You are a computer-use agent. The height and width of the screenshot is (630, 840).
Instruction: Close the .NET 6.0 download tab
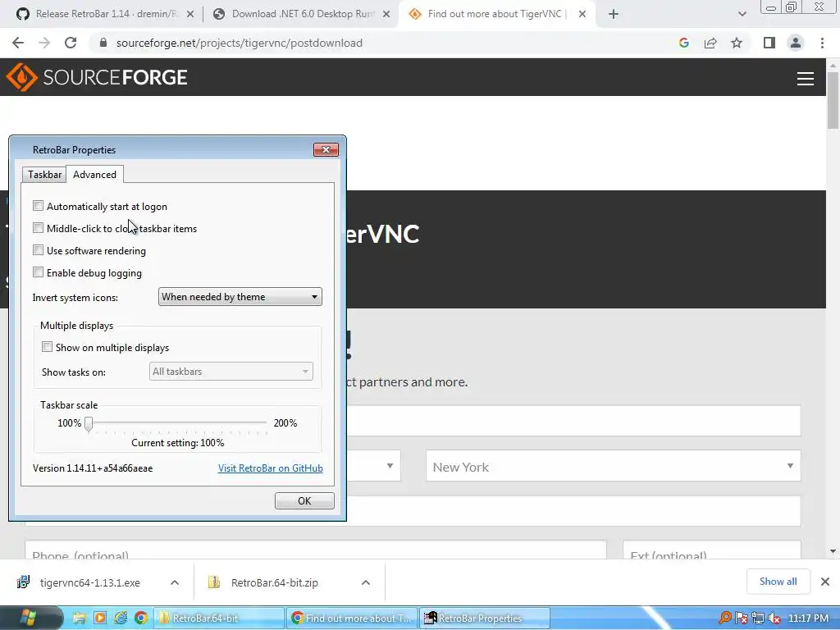click(x=386, y=15)
